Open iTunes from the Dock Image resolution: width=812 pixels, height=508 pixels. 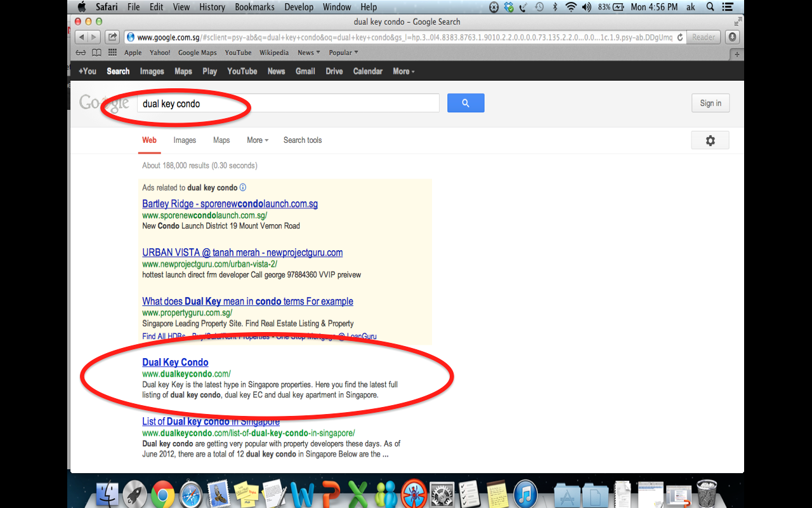click(x=525, y=494)
